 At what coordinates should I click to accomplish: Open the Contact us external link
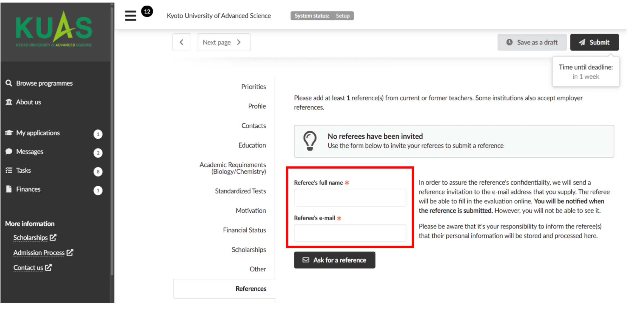click(32, 268)
